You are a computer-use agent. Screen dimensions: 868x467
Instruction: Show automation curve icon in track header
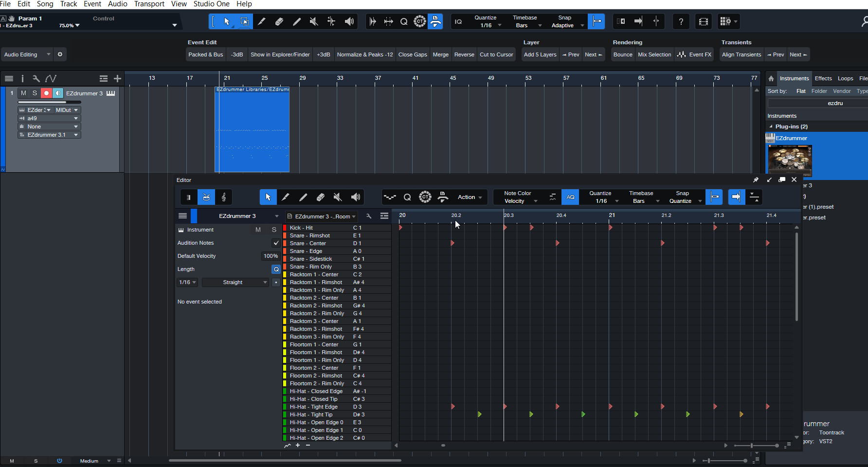click(51, 78)
